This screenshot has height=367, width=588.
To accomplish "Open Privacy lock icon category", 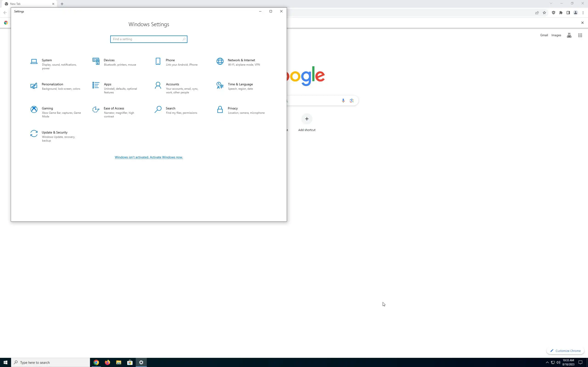I will tap(220, 109).
